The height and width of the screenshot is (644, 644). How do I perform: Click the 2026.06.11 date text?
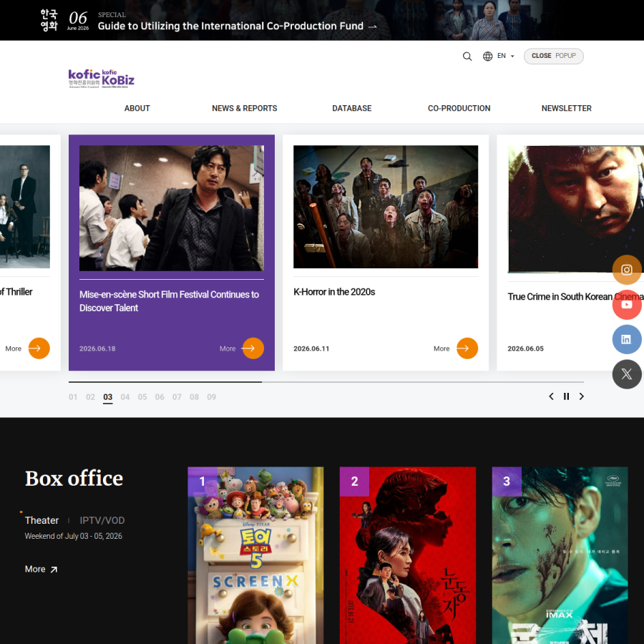click(x=311, y=348)
